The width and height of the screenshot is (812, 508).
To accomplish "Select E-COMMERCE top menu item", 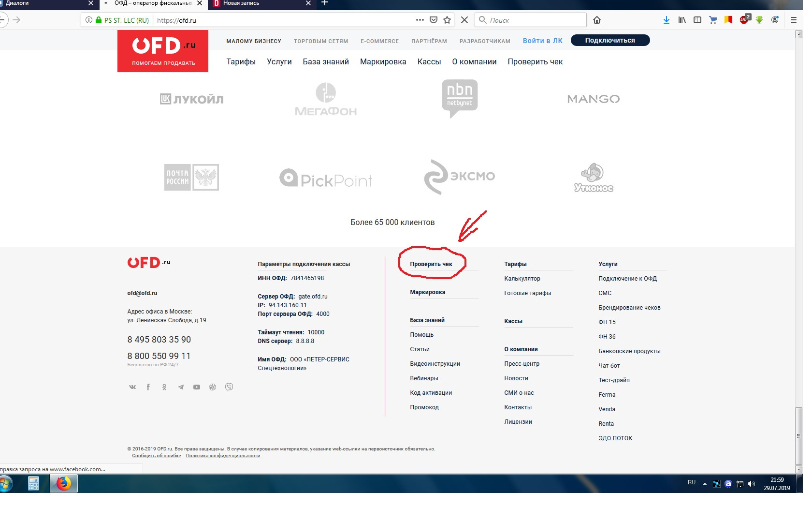I will (380, 41).
